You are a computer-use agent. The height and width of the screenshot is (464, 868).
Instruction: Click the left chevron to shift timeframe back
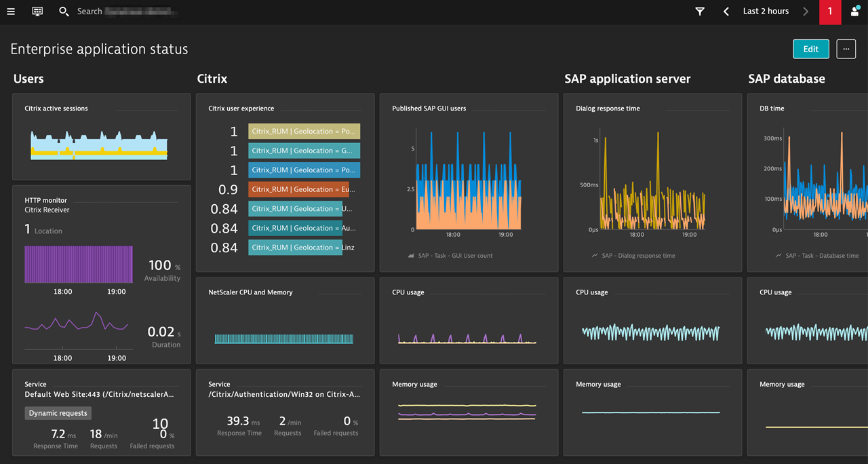(x=726, y=12)
